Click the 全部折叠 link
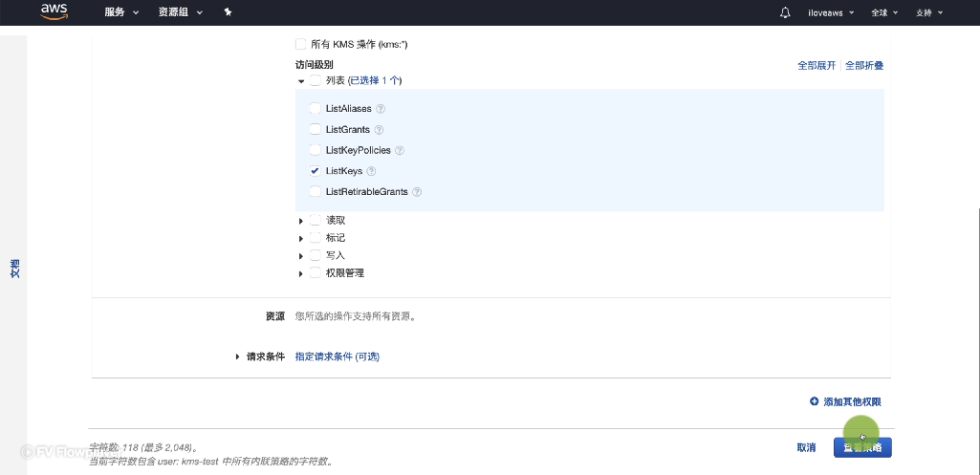Viewport: 980px width, 475px height. click(864, 66)
